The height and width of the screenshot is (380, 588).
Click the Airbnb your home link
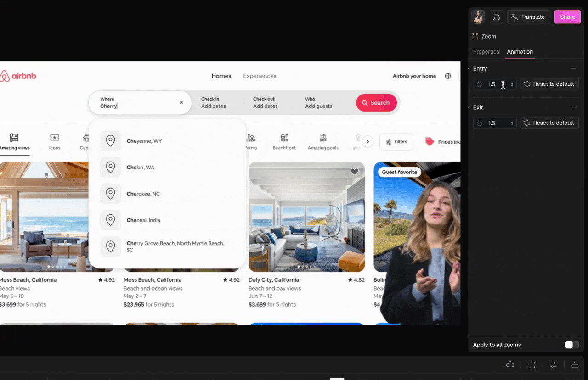(414, 76)
